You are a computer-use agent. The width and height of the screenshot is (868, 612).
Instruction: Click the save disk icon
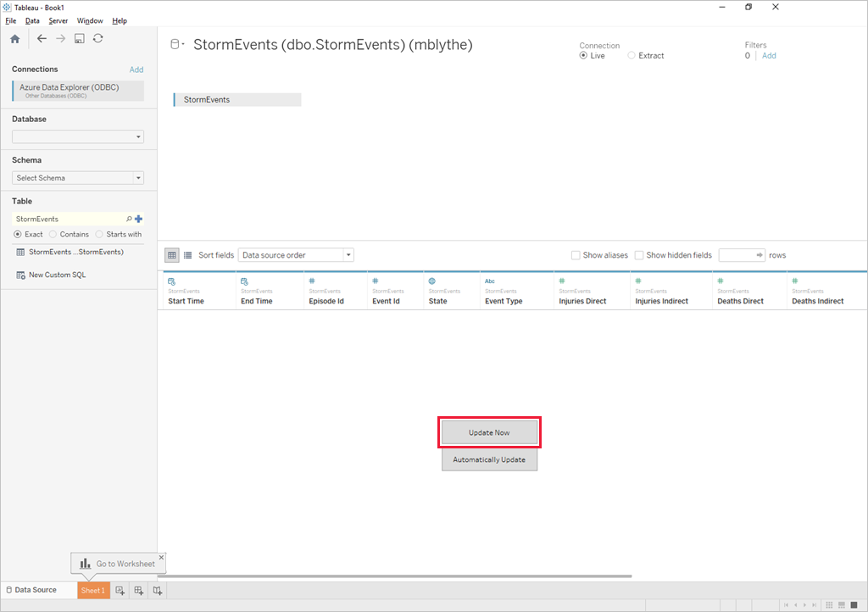click(x=79, y=39)
